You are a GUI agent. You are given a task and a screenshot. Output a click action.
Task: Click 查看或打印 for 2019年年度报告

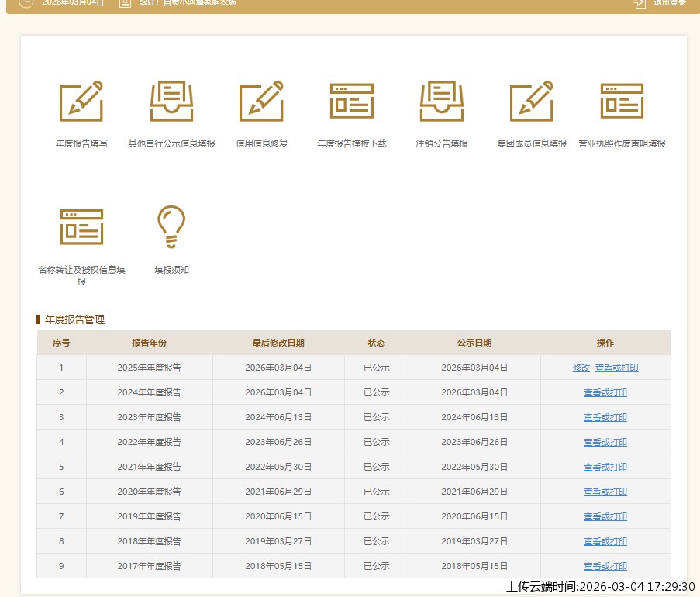(x=605, y=517)
